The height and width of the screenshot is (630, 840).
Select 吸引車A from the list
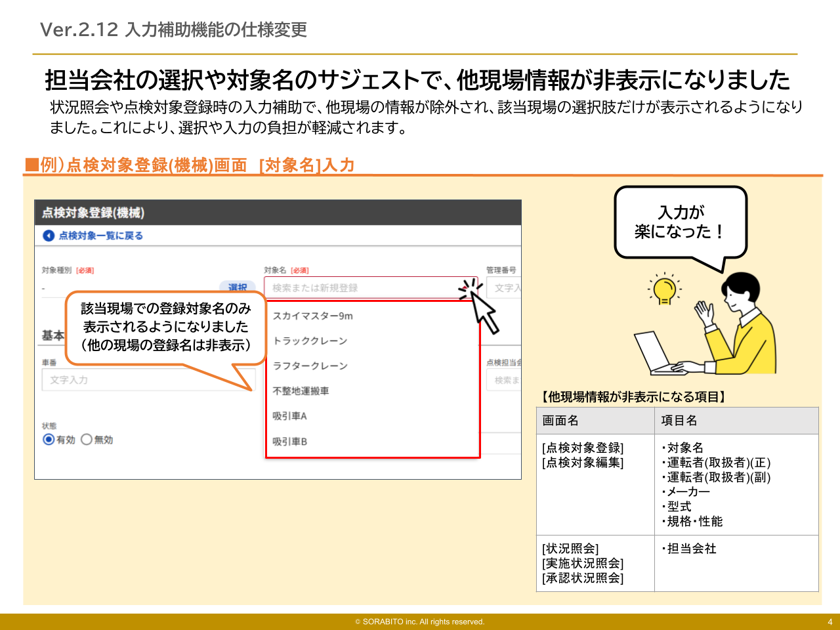[290, 416]
